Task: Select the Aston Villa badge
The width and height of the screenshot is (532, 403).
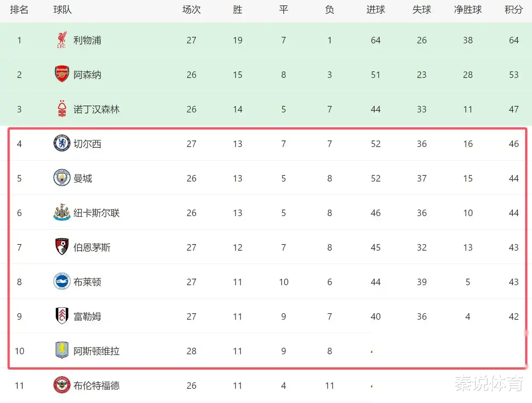Action: (62, 350)
